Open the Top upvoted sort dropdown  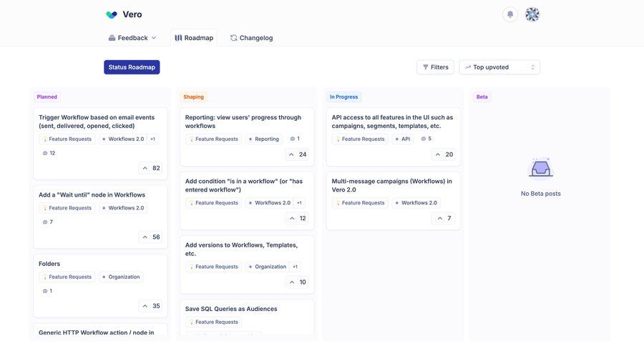tap(499, 67)
